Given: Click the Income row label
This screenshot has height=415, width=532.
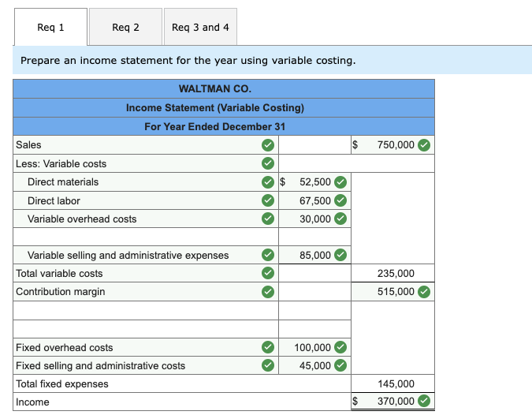Looking at the screenshot, I should [32, 402].
